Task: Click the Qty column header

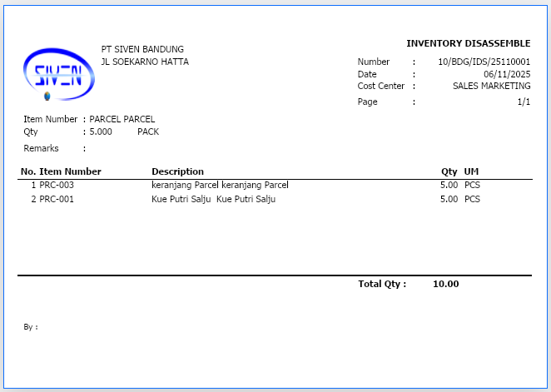Action: click(x=449, y=171)
